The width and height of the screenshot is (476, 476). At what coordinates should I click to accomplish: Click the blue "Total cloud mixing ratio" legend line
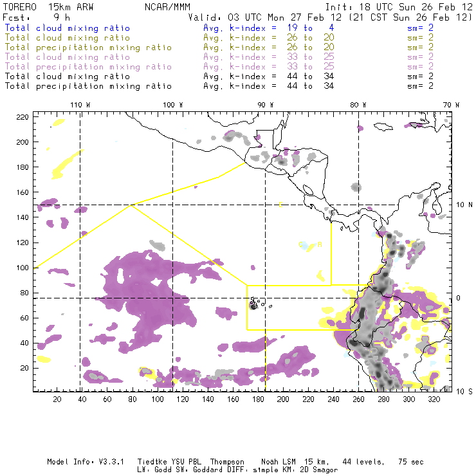[x=68, y=28]
